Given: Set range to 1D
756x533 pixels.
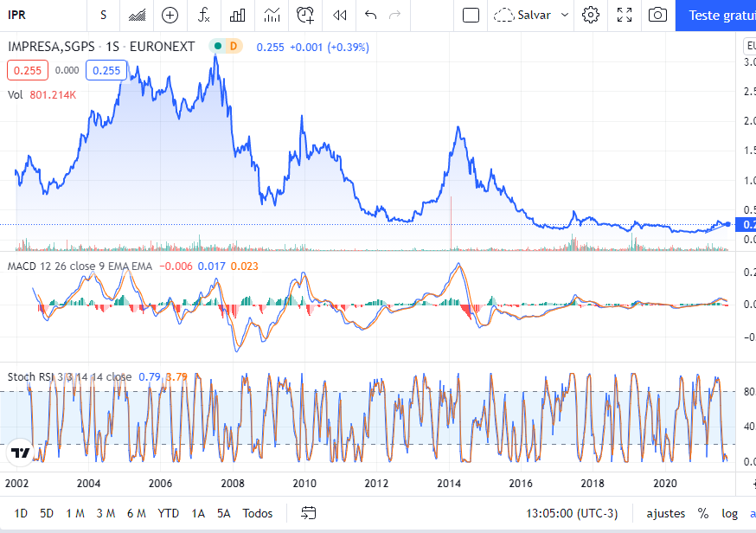Looking at the screenshot, I should pyautogui.click(x=21, y=513).
